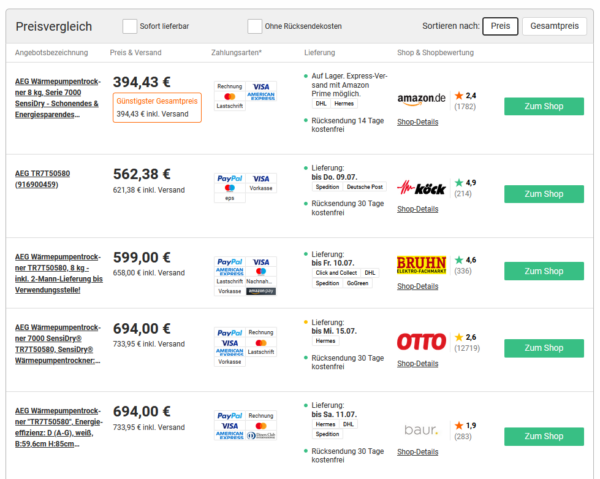Viewport: 600px width, 479px height.
Task: Sort offers by Preis
Action: [x=500, y=26]
